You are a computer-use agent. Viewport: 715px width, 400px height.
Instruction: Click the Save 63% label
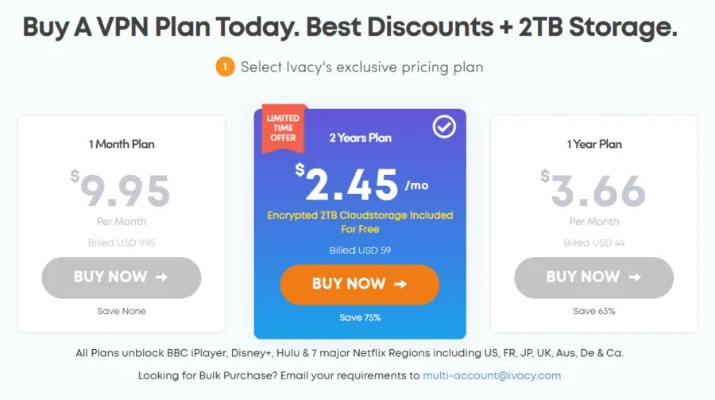(594, 311)
